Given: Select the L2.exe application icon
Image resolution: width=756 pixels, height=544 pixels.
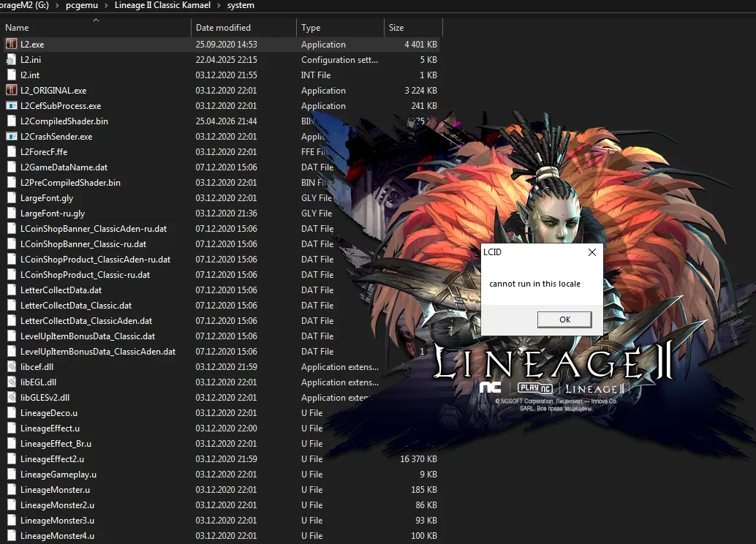Looking at the screenshot, I should 12,44.
